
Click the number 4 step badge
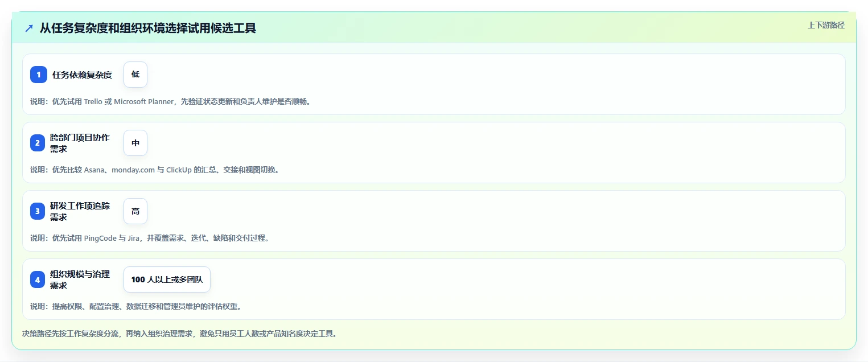point(38,279)
